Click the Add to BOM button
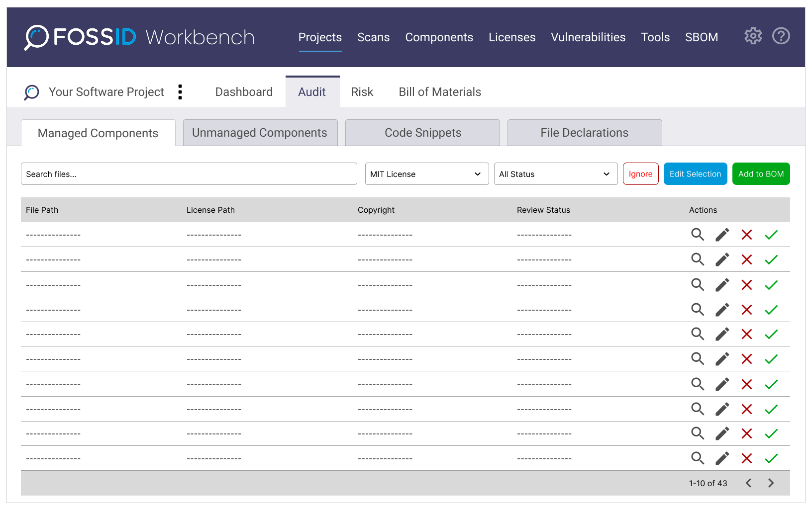The height and width of the screenshot is (510, 812). [x=761, y=174]
